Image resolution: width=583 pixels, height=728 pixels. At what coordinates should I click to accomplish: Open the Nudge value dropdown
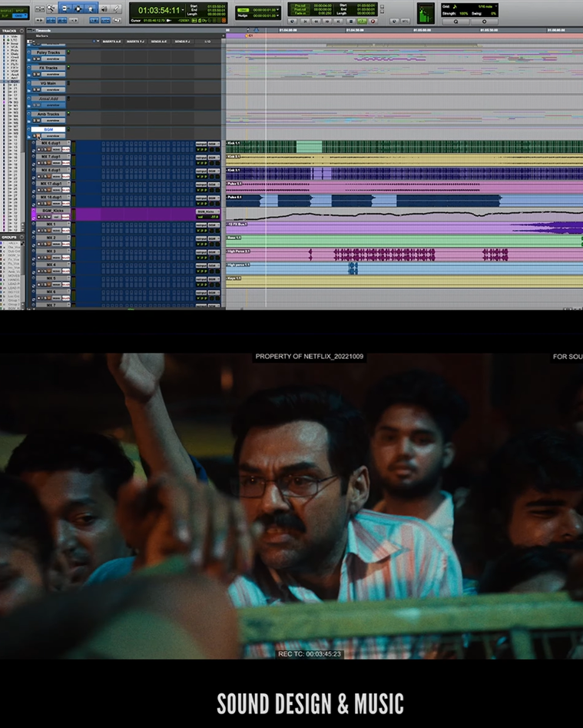(x=278, y=15)
